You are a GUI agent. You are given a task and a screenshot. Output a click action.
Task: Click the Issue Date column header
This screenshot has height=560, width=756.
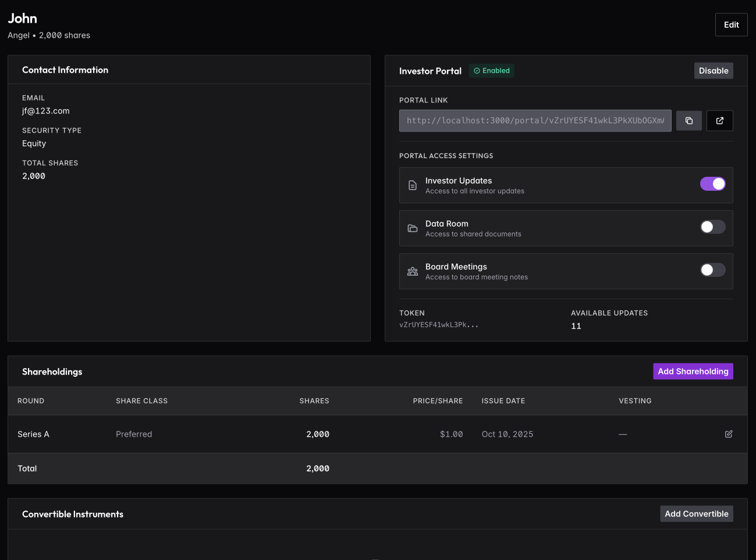click(503, 401)
